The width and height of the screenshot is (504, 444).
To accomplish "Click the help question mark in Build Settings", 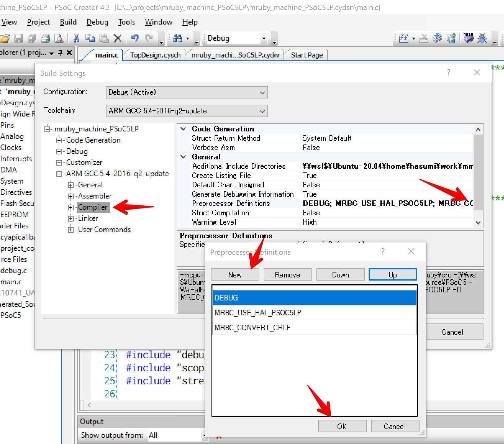I will point(448,73).
